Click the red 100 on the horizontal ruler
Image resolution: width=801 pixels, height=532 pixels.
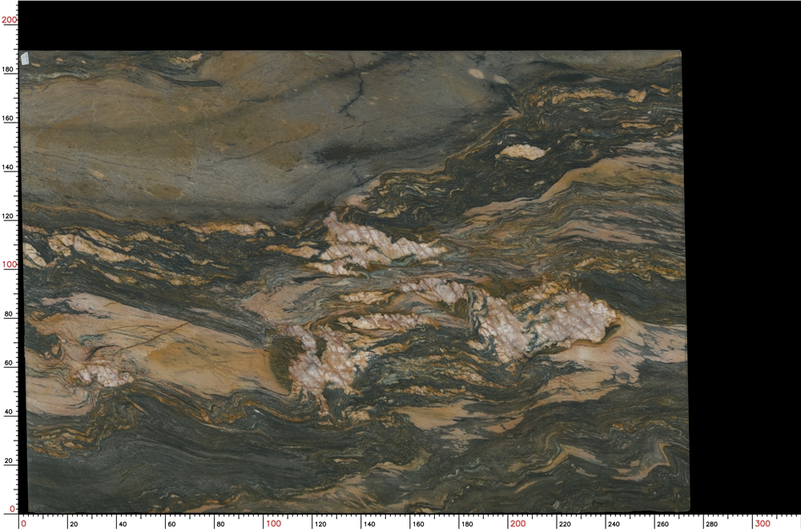pyautogui.click(x=273, y=524)
